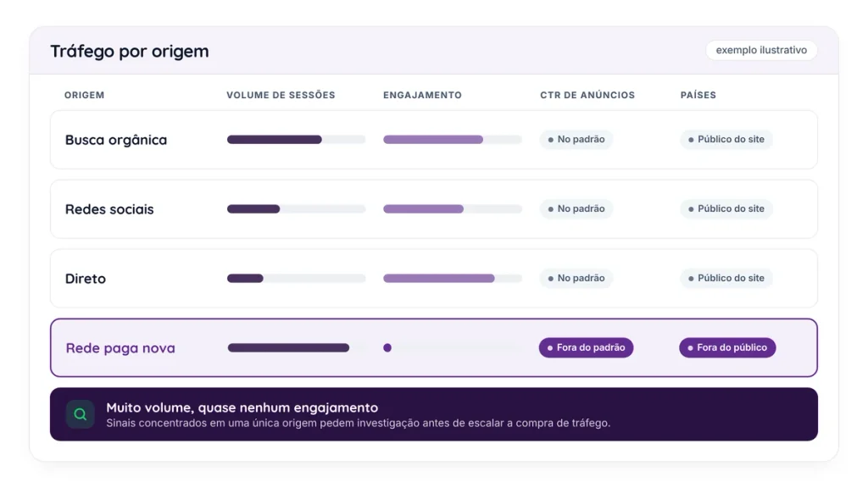The image size is (868, 488).
Task: Click 'Público do site' in Busca orgânica row
Action: point(726,140)
